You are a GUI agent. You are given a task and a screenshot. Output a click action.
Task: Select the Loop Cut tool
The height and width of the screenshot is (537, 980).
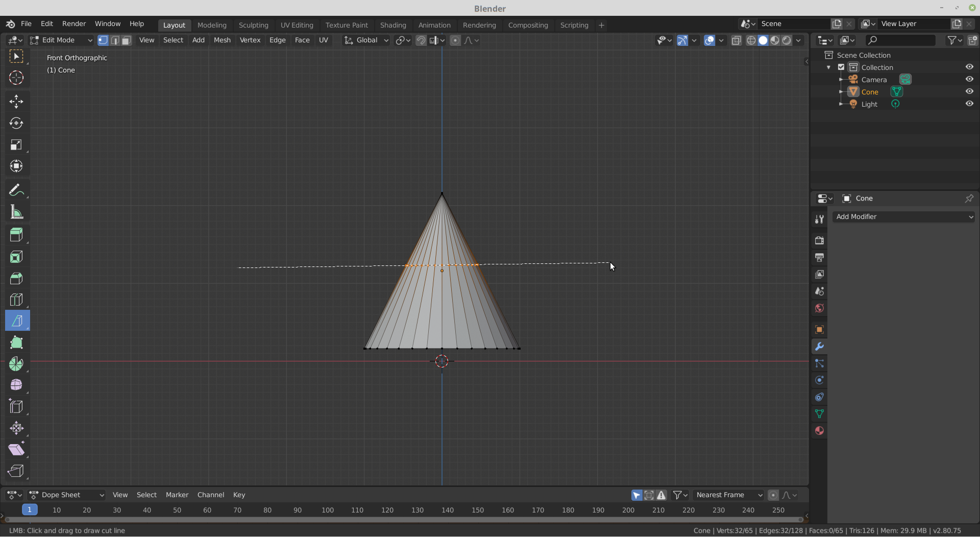click(x=17, y=300)
